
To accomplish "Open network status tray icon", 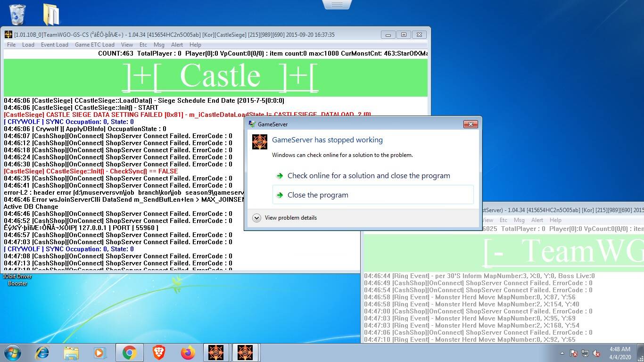I will [585, 353].
